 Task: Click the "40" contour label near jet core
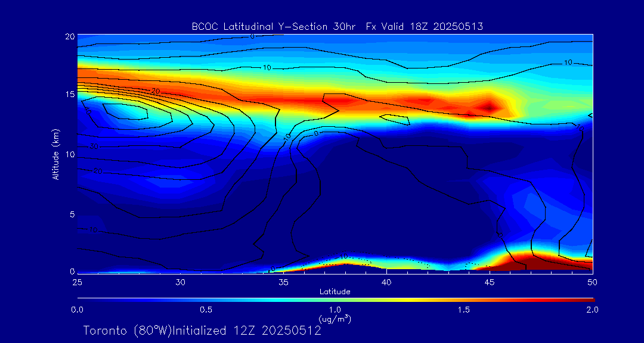(x=88, y=110)
